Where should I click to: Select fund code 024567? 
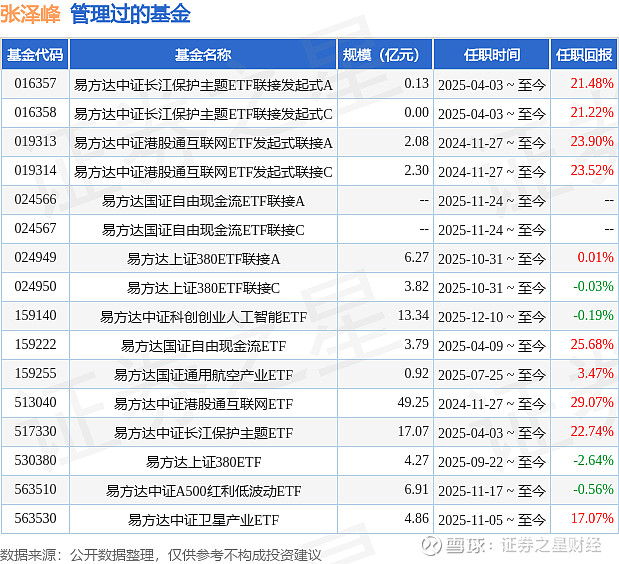[35, 229]
